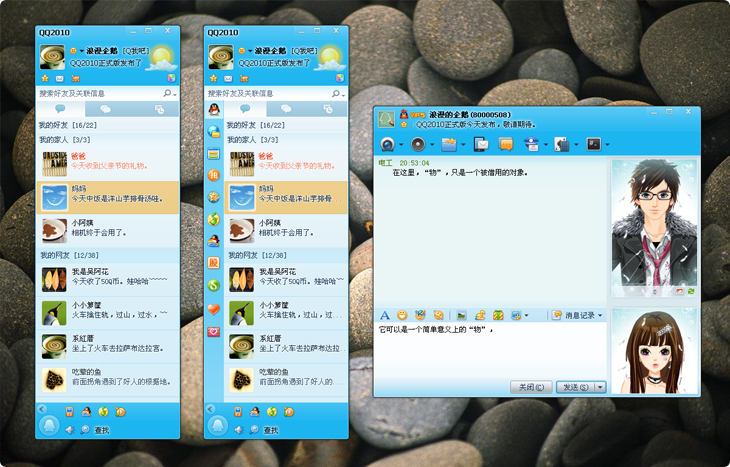Open the mail envelope icon in the leftmost QQ2010 window header

pos(60,78)
